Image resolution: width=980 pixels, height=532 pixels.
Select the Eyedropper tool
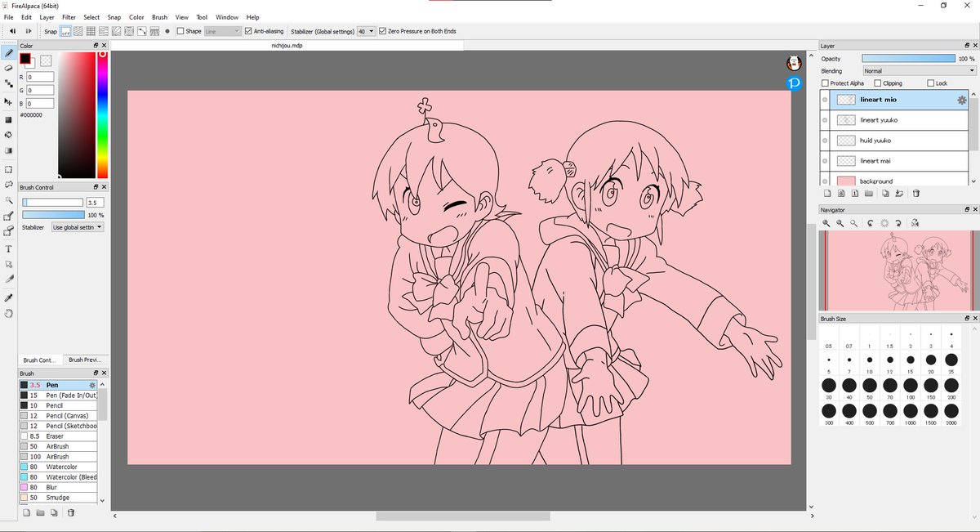point(9,297)
